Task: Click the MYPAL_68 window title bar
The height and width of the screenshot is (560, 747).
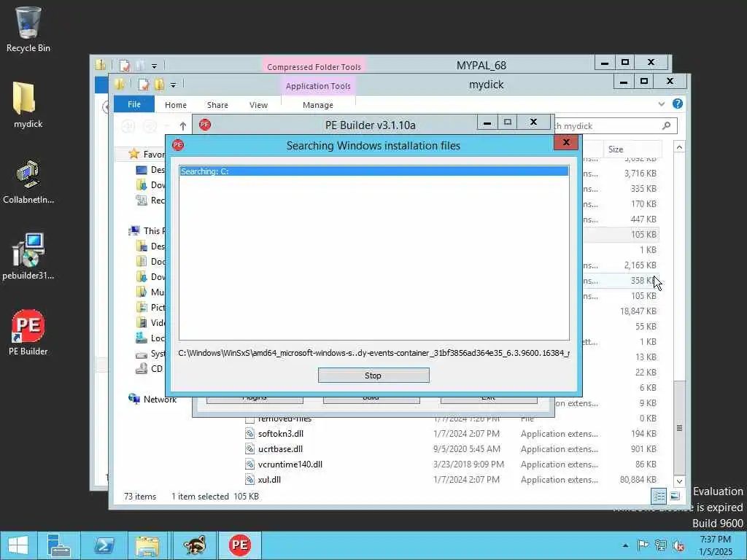Action: click(481, 65)
